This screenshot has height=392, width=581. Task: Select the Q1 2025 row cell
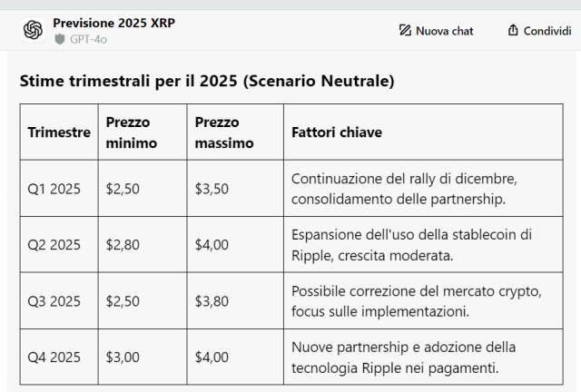pos(54,189)
